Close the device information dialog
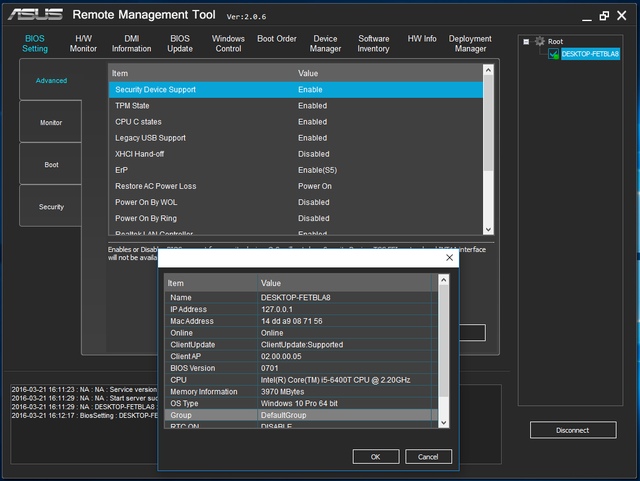This screenshot has height=481, width=640. (x=449, y=258)
